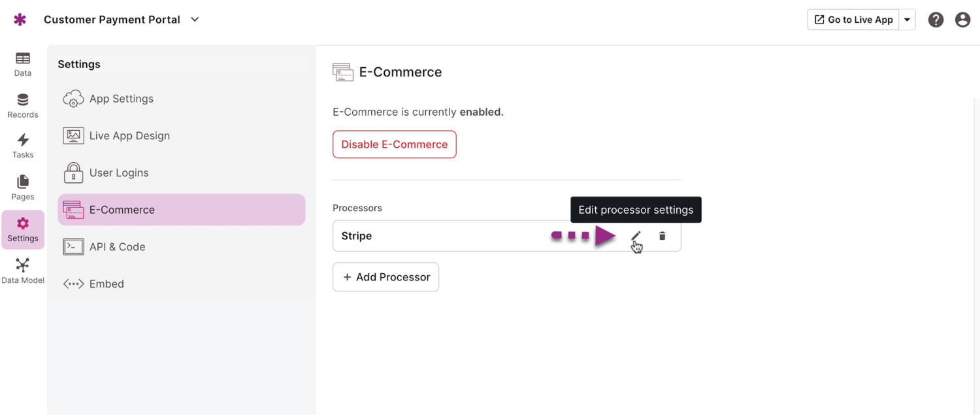Click the Knack asterisk logo
Viewport: 980px width, 415px height.
tap(20, 19)
